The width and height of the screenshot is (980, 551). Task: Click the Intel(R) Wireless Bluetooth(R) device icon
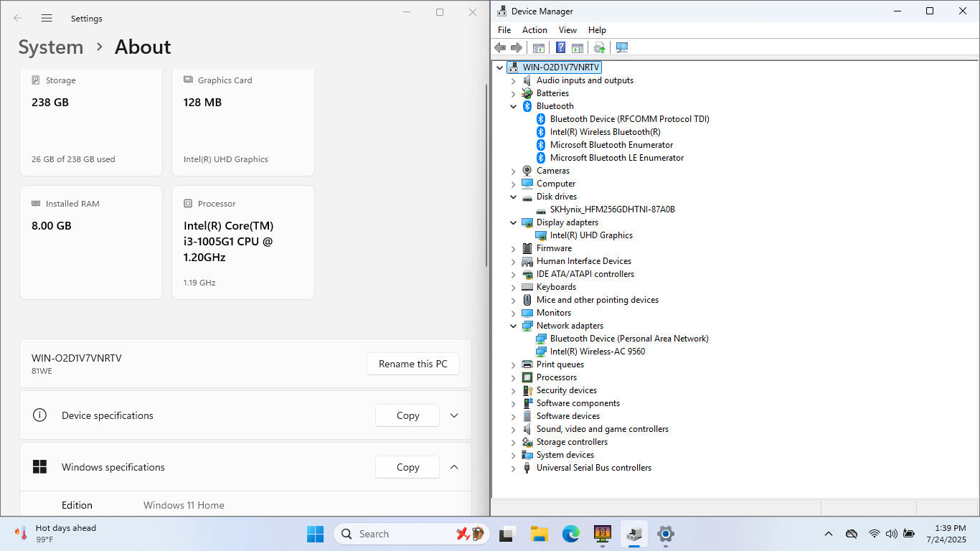point(541,132)
